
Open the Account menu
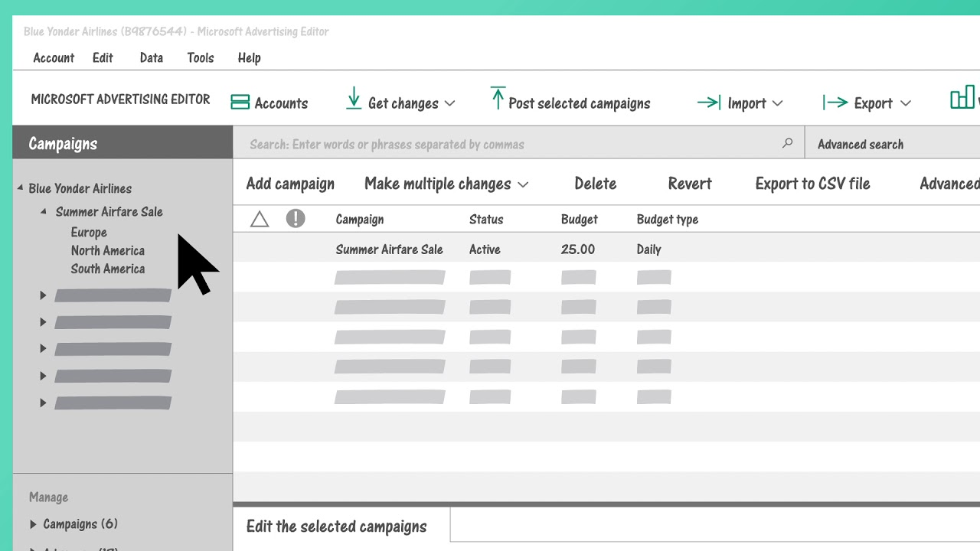pyautogui.click(x=54, y=57)
